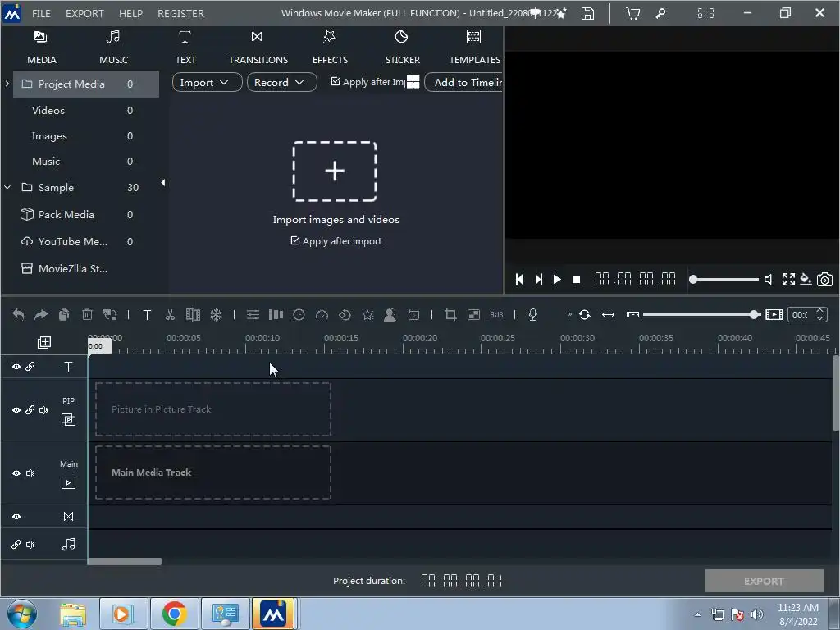The height and width of the screenshot is (630, 840).
Task: Save project with the floppy disk icon
Action: tap(587, 13)
